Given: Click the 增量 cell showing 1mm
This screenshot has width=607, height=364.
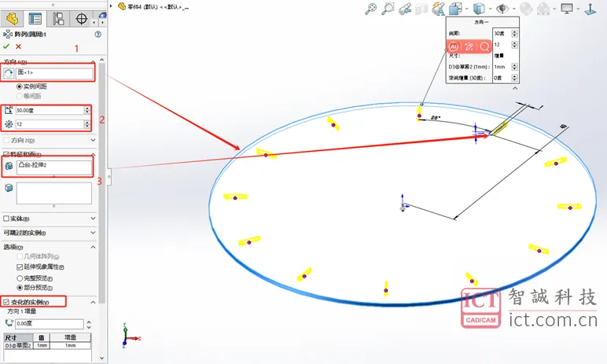Looking at the screenshot, I should [x=70, y=345].
